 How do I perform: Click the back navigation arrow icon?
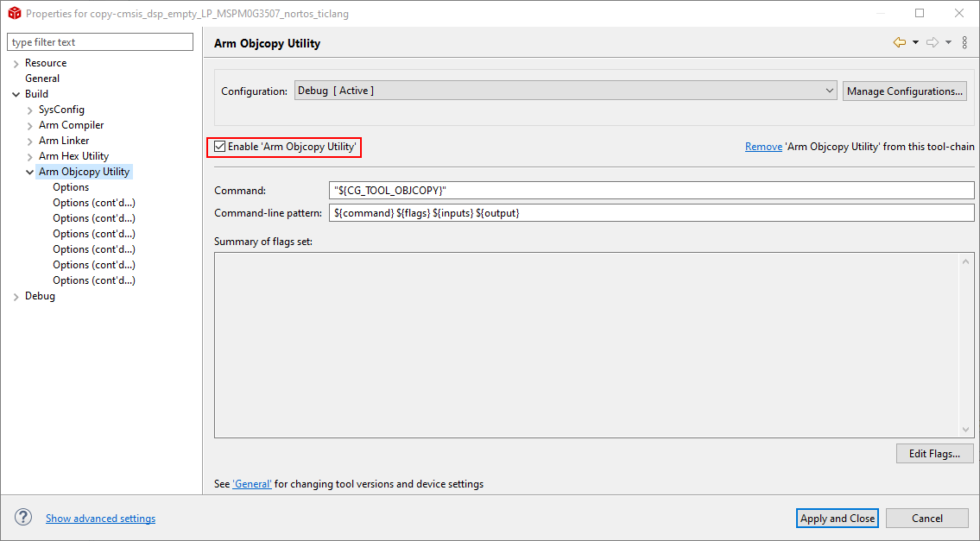click(900, 42)
